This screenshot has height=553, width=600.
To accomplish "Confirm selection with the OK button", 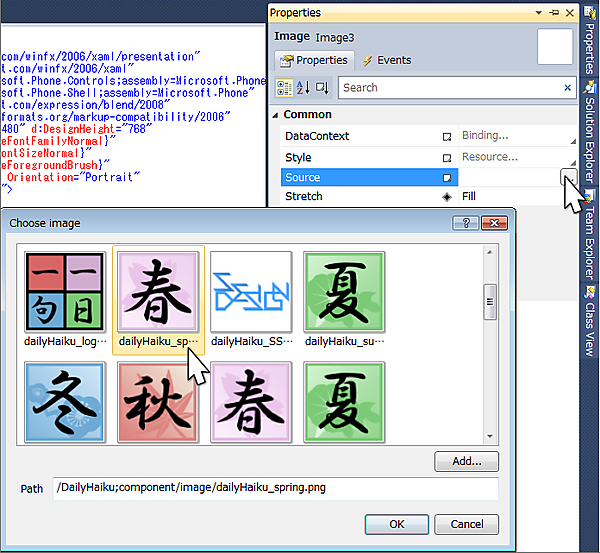I will pyautogui.click(x=397, y=524).
